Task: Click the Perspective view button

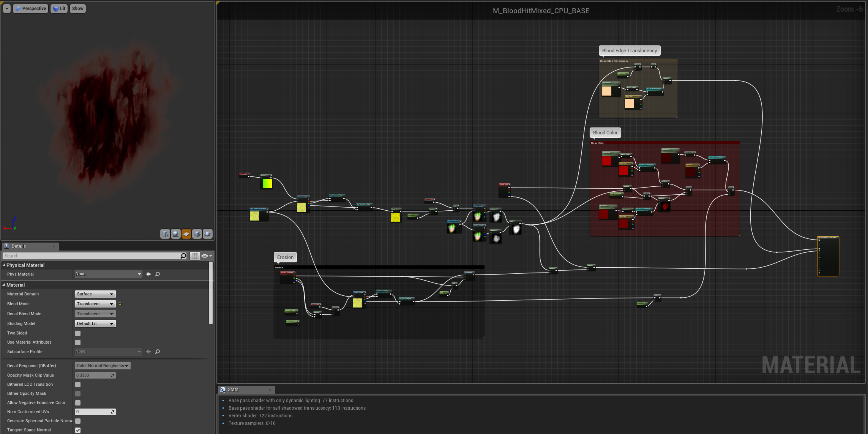Action: tap(31, 8)
